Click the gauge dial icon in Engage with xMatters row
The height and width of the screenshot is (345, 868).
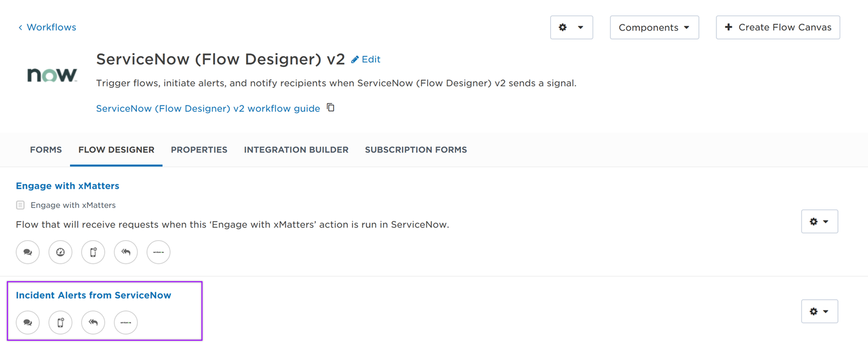(x=60, y=252)
